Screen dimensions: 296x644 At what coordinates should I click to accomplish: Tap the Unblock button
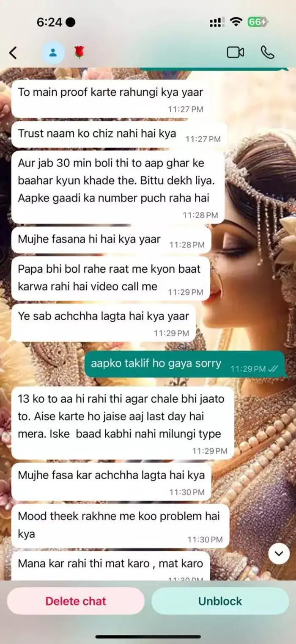[x=220, y=601]
